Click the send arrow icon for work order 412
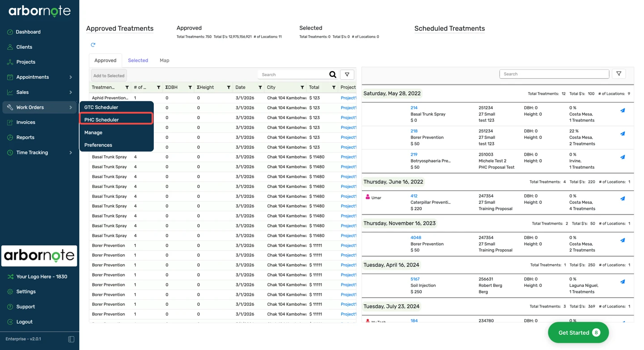 623,199
